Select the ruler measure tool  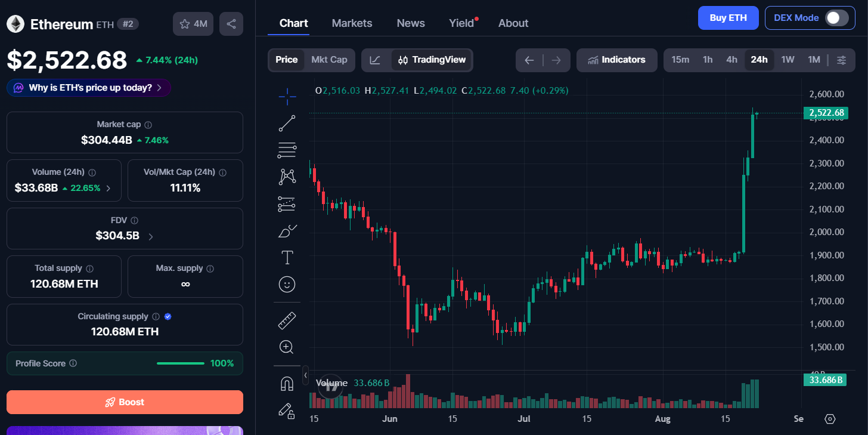[287, 320]
